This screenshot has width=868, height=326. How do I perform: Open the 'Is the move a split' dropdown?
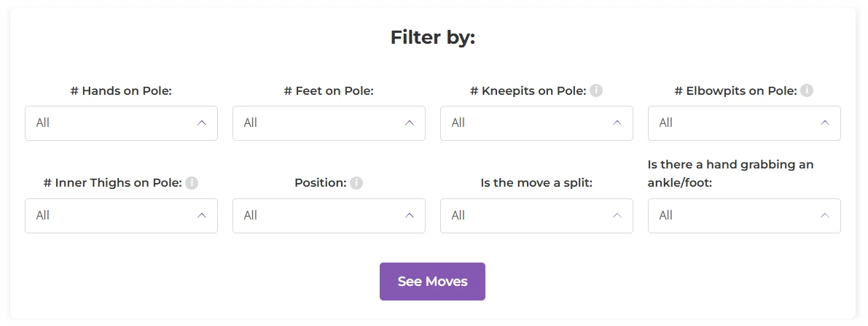click(536, 216)
